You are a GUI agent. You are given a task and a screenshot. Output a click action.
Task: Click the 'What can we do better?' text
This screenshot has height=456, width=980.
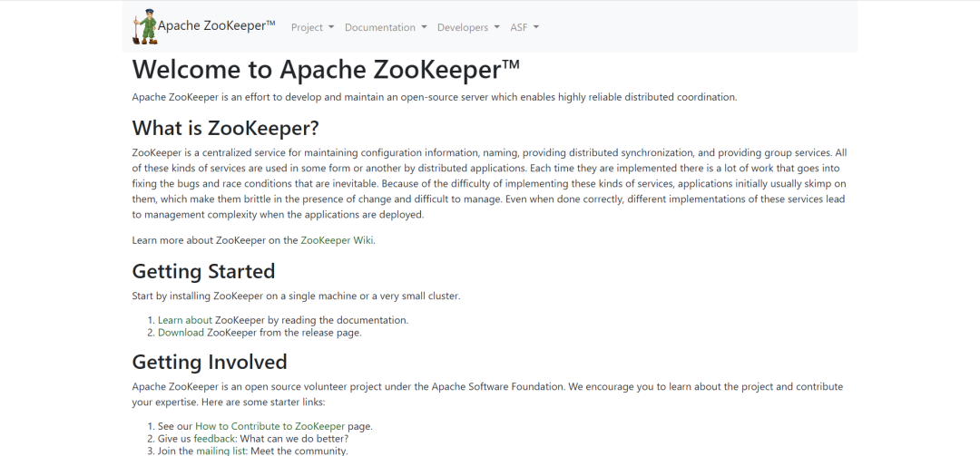(x=294, y=439)
